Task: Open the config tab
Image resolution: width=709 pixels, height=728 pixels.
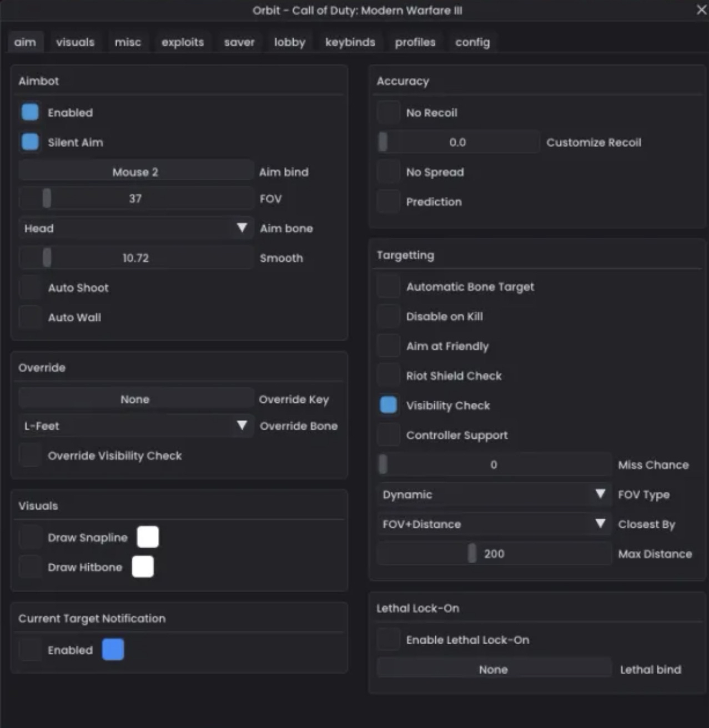Action: (472, 42)
